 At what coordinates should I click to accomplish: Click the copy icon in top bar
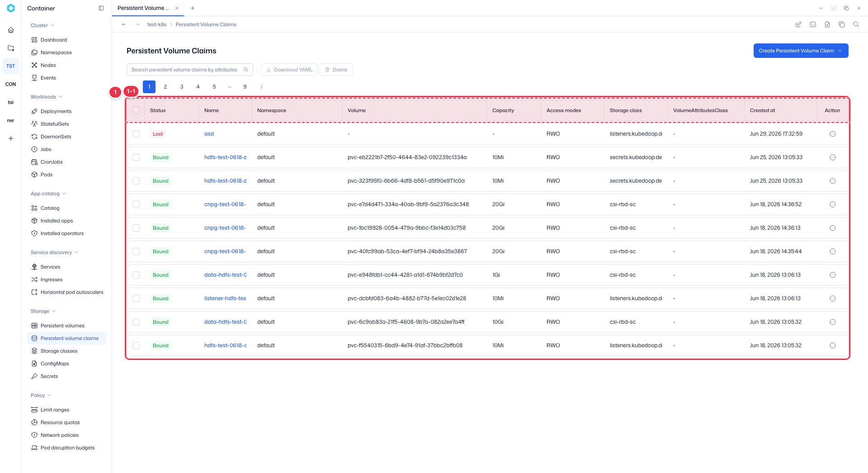[842, 24]
